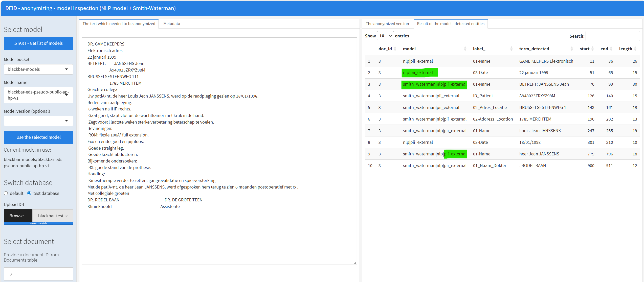Open Result of the model detected entities tab
Screen dimensions: 644x282
point(451,23)
